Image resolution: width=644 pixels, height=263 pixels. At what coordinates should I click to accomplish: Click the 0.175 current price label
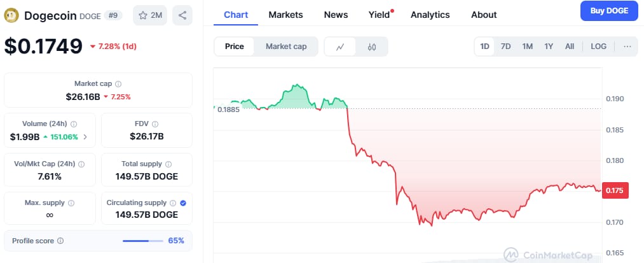tap(615, 190)
